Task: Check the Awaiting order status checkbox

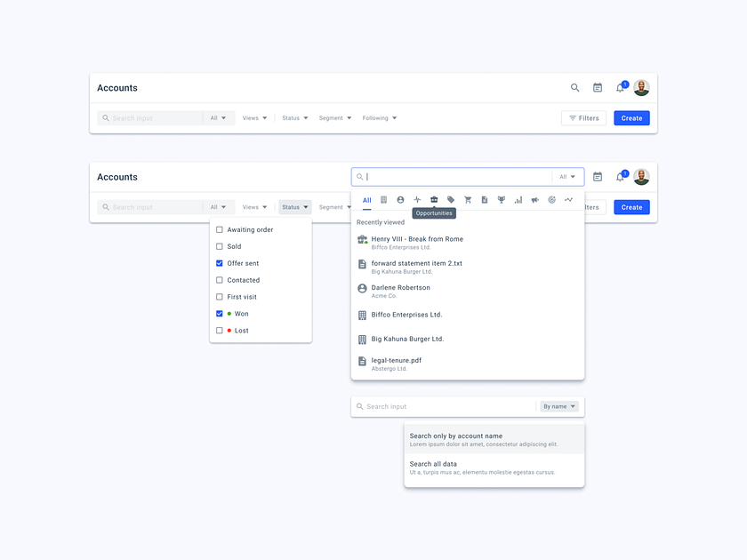Action: click(219, 229)
